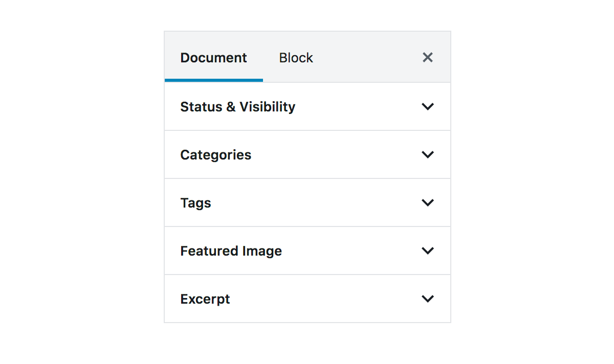Click the Excerpt panel heading

click(205, 299)
